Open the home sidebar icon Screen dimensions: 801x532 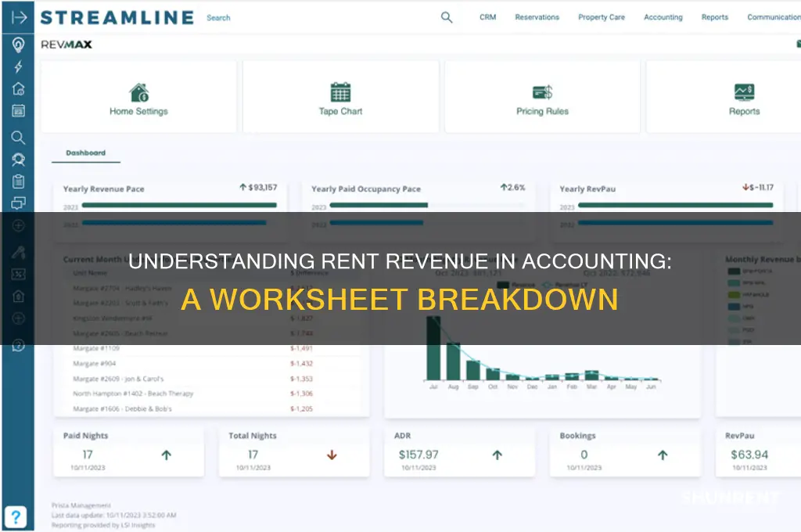pos(19,89)
